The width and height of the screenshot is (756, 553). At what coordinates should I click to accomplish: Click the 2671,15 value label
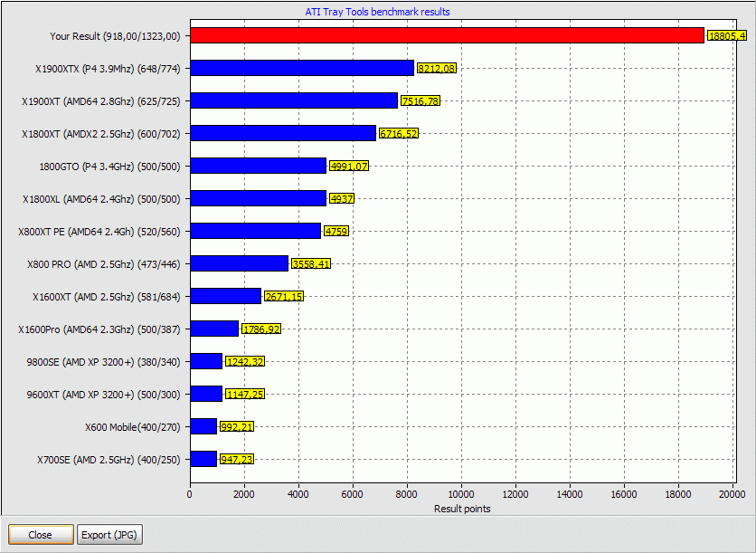pyautogui.click(x=284, y=296)
